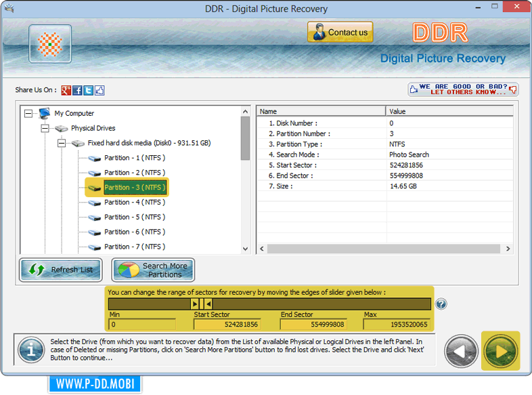Click Search More Partitions button
The image size is (532, 395).
click(x=153, y=270)
